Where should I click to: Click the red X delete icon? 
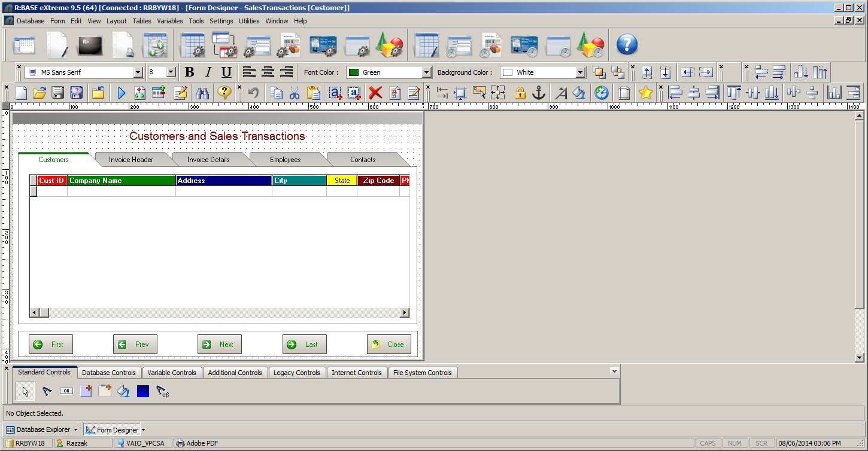(x=375, y=93)
